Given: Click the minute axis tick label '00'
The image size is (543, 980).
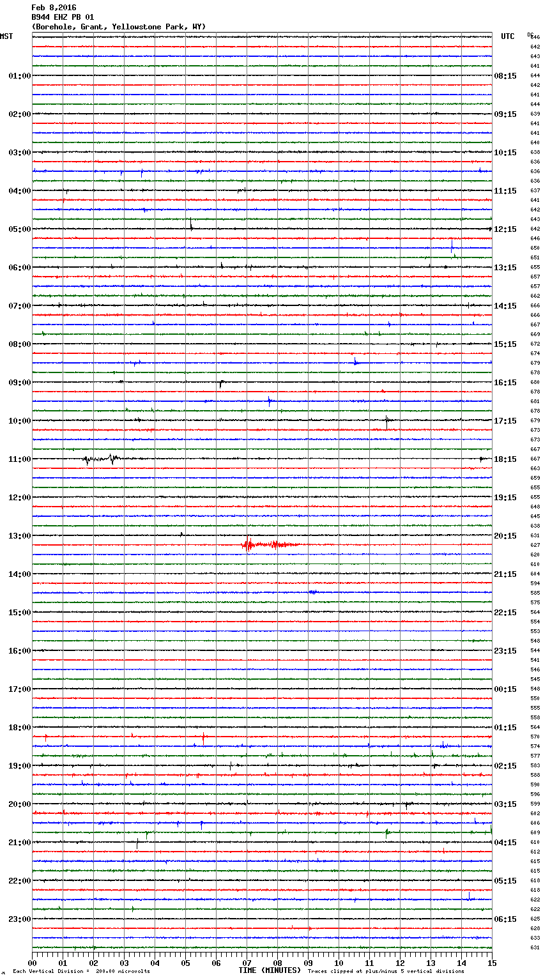Looking at the screenshot, I should 32,963.
